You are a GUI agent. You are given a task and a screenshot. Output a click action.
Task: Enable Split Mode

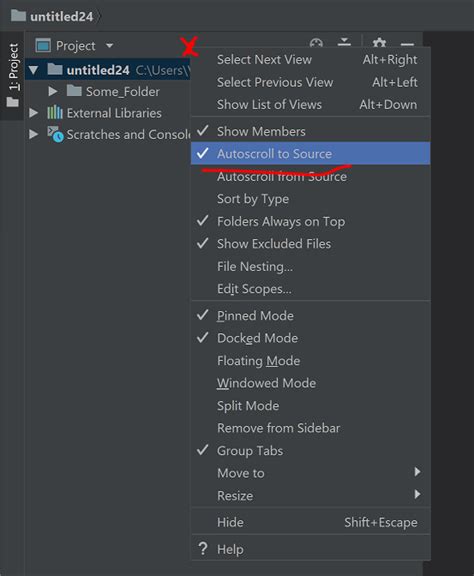click(x=310, y=406)
